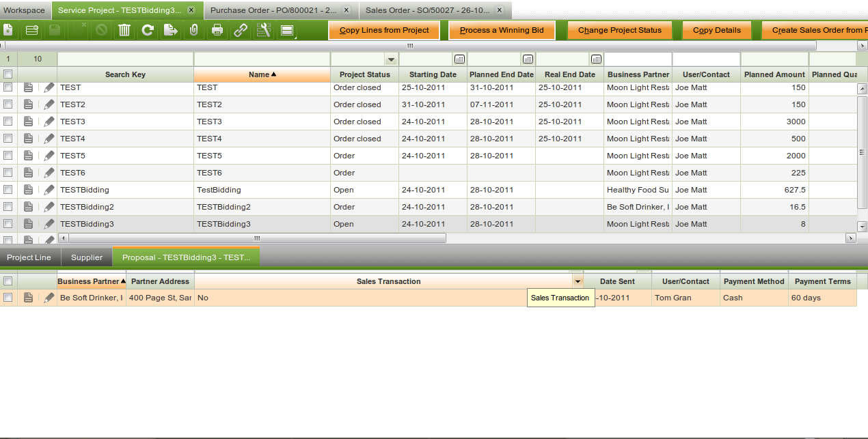Export grid data using export icon
This screenshot has height=439, width=868.
tap(171, 30)
